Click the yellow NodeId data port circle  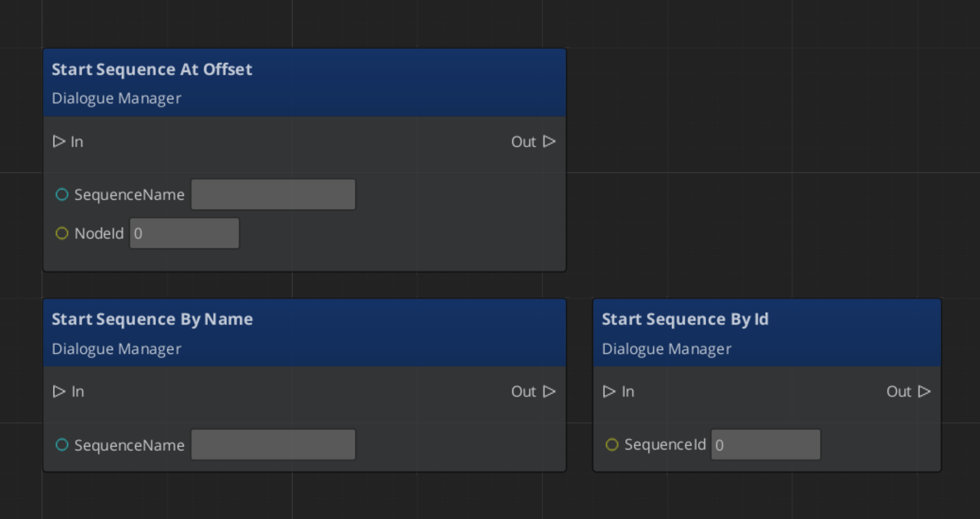coord(62,233)
